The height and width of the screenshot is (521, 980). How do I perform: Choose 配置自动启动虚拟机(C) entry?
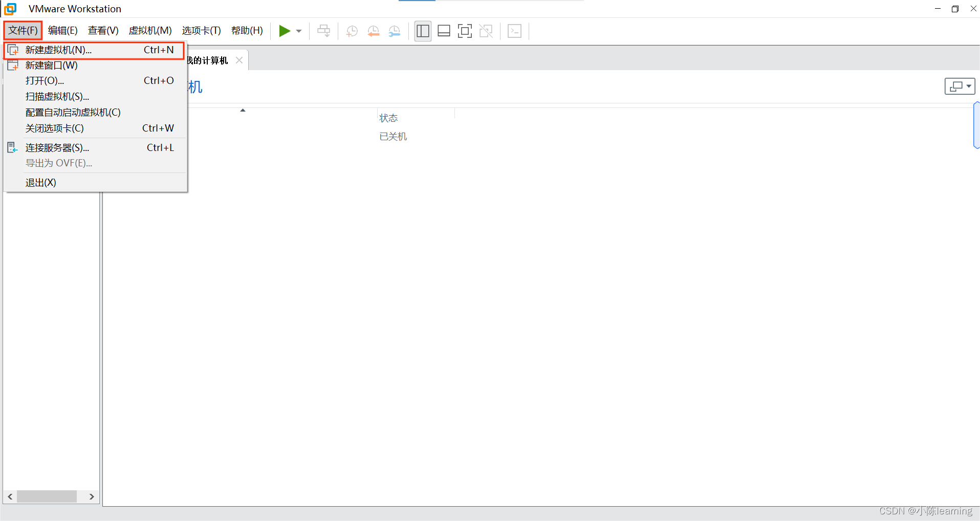click(94, 113)
